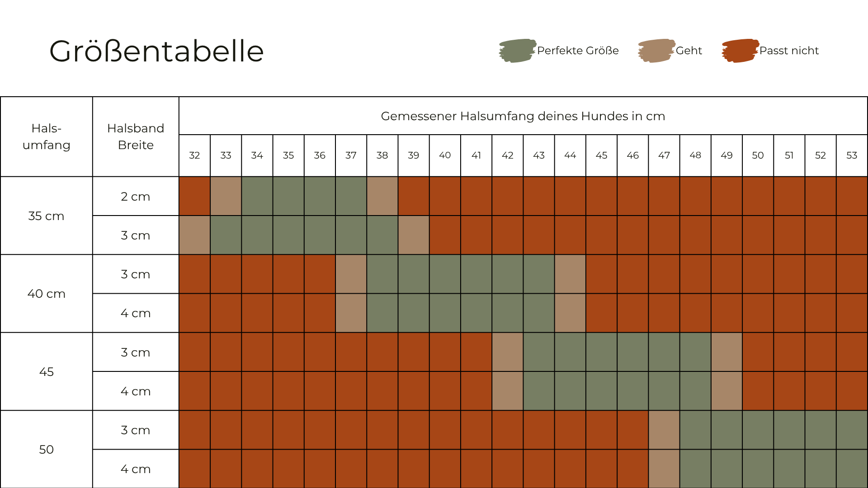Click the 50 neck size row label
Viewport: 868px width, 488px height.
click(x=47, y=450)
